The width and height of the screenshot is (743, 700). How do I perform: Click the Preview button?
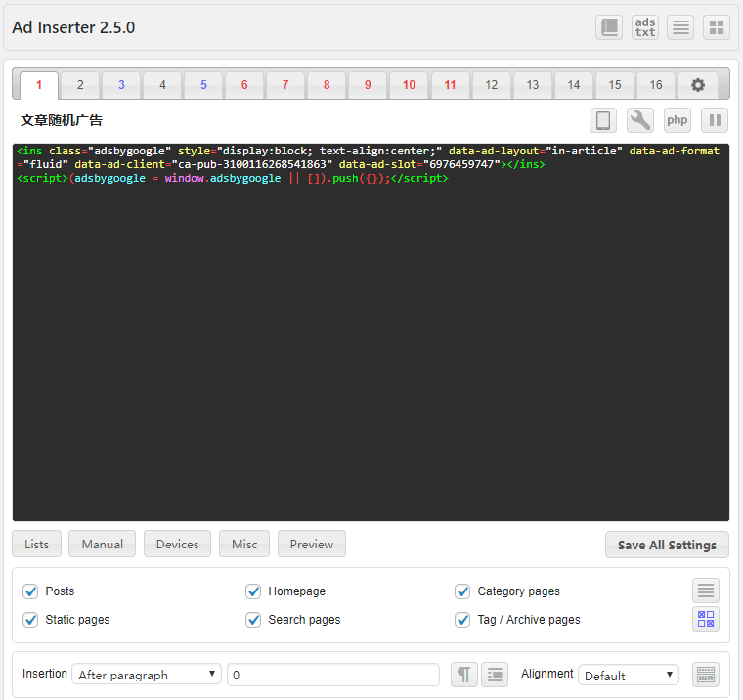click(x=311, y=545)
